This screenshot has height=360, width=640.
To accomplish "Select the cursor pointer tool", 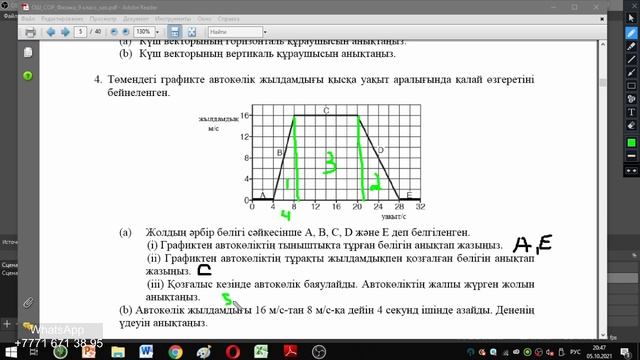I will [631, 18].
